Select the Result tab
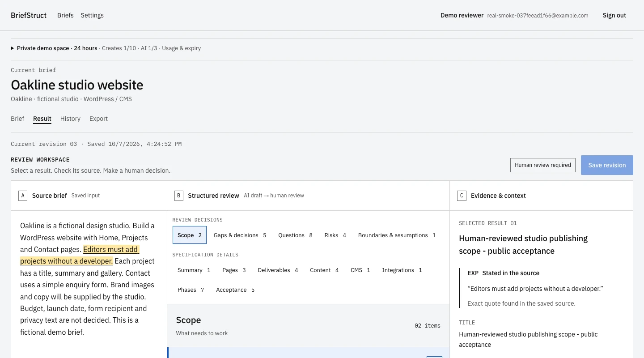The width and height of the screenshot is (644, 358). pos(42,119)
